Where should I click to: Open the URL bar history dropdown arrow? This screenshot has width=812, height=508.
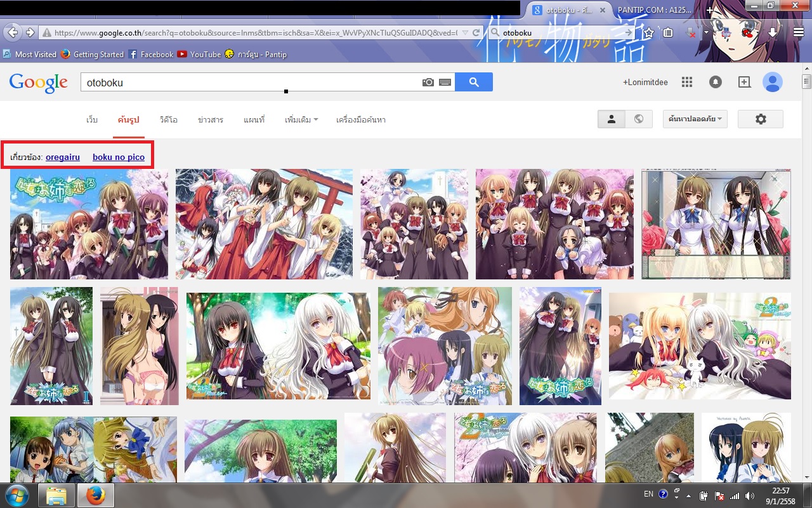coord(466,32)
